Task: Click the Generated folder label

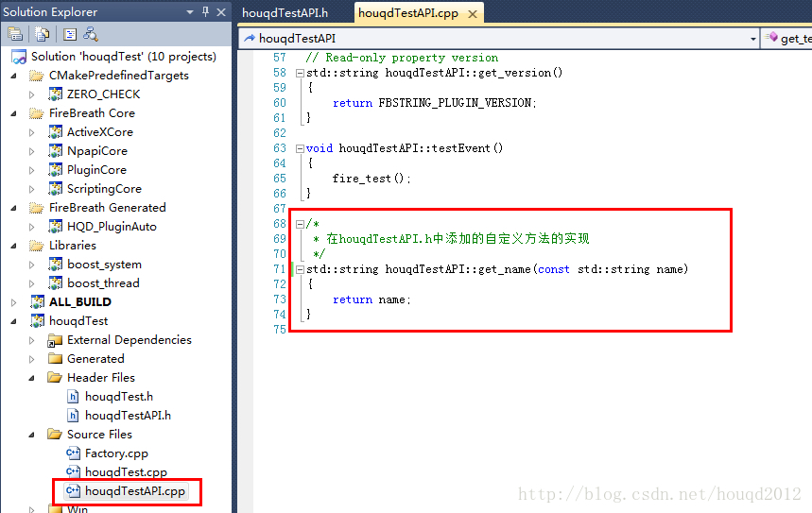Action: point(95,359)
